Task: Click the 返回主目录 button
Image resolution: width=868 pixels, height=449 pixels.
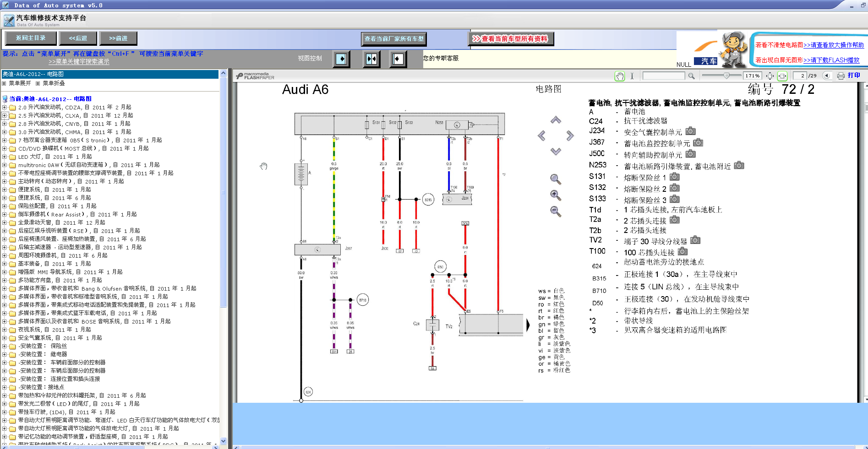Action: (31, 38)
